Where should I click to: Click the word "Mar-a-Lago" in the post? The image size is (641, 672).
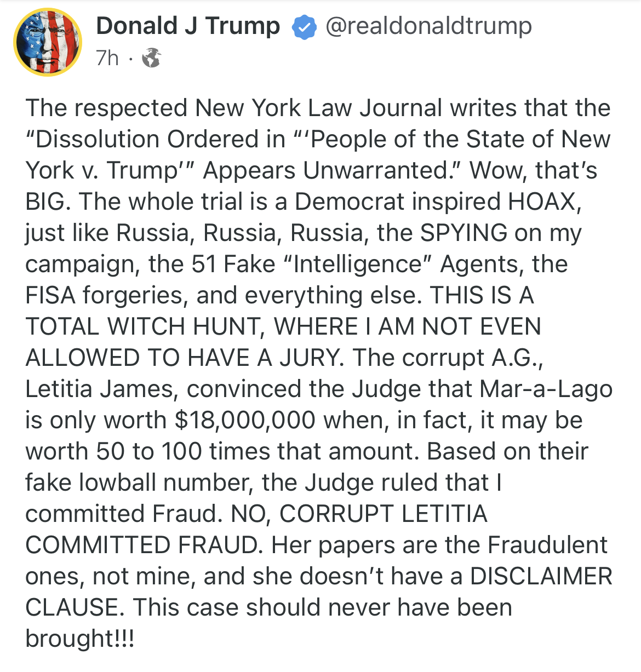tap(546, 389)
